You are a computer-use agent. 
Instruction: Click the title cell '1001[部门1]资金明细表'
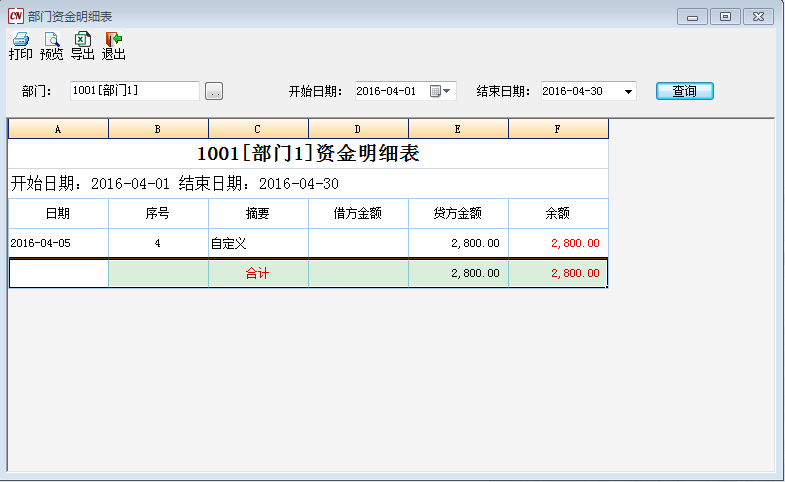[308, 154]
